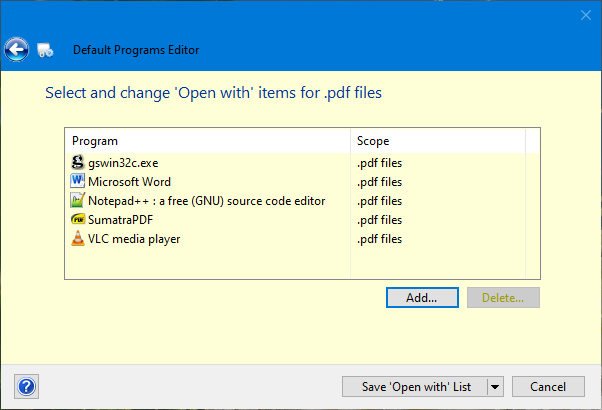Open help with the question mark icon
This screenshot has width=602, height=410.
click(x=27, y=387)
